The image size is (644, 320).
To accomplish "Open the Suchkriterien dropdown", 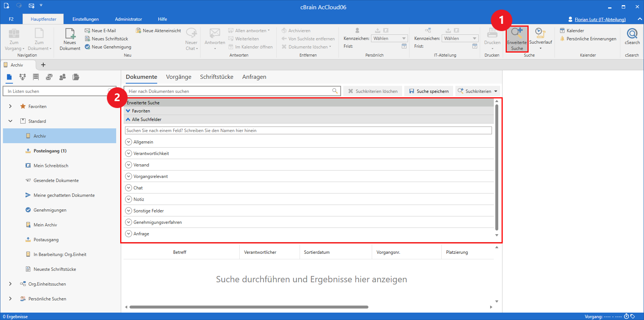I will [478, 91].
